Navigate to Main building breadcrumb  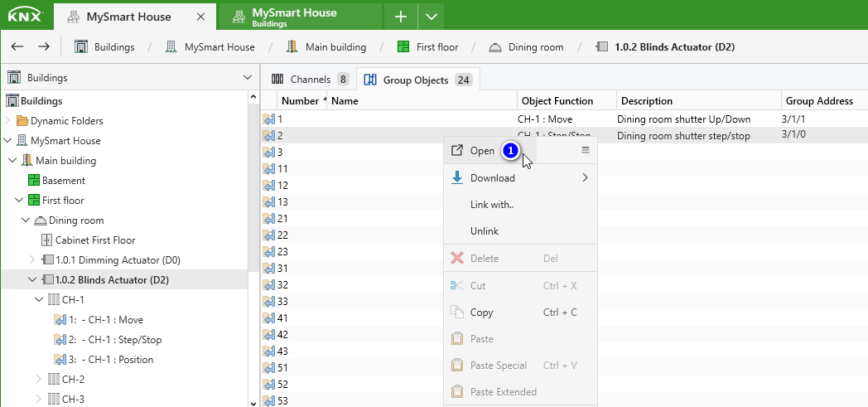tap(326, 47)
